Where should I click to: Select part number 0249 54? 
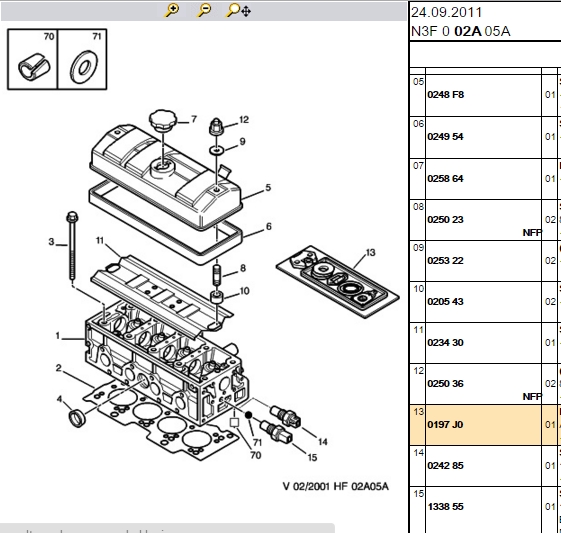coord(445,137)
